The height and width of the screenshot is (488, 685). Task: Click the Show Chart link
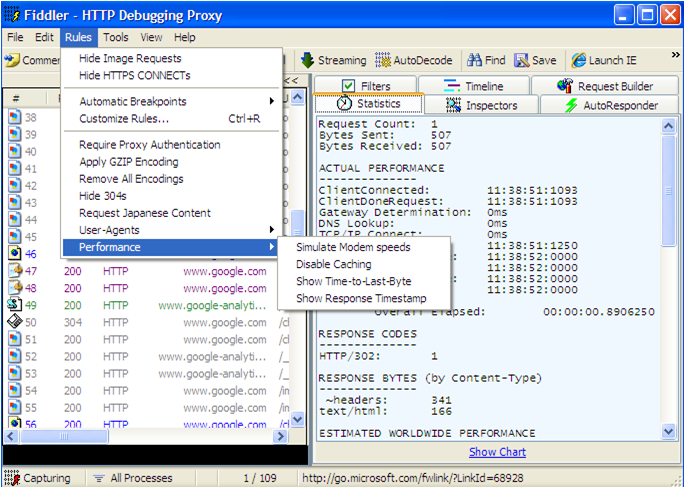(497, 452)
